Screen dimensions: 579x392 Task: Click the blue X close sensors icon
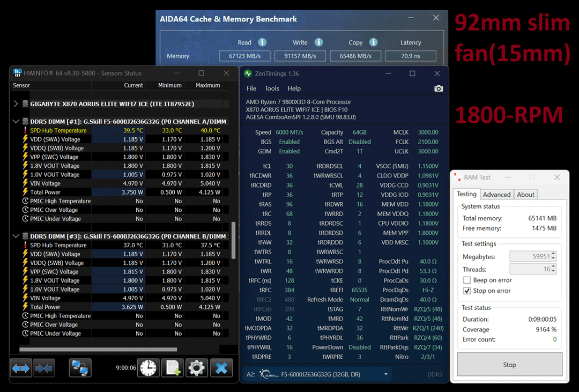click(221, 368)
